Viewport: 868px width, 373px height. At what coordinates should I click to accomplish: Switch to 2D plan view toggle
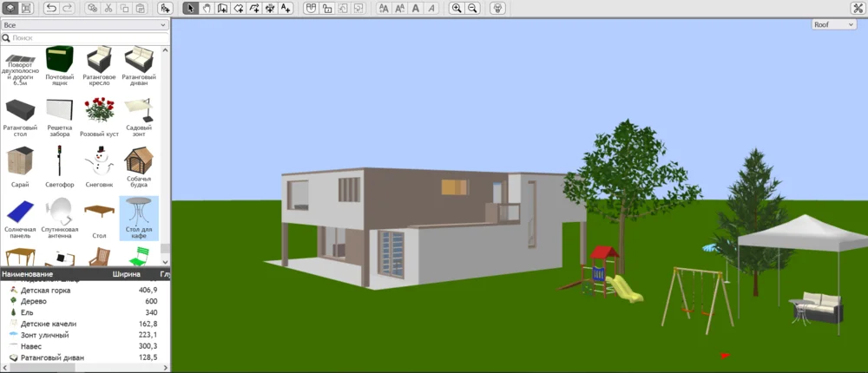[26, 8]
